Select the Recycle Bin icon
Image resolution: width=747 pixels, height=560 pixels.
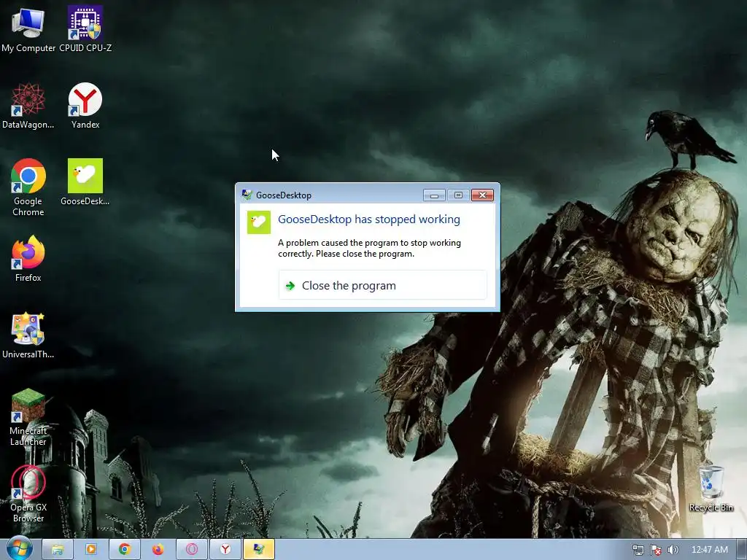point(711,489)
